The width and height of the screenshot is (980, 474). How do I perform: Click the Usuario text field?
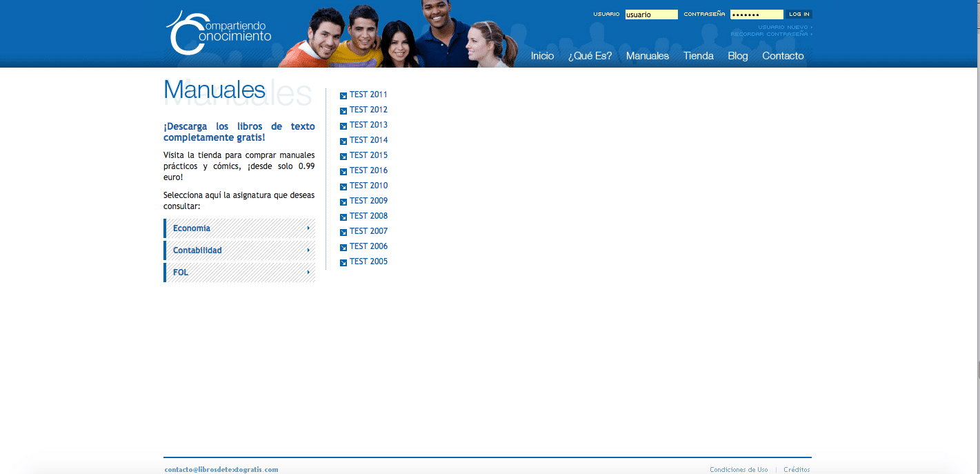[651, 14]
